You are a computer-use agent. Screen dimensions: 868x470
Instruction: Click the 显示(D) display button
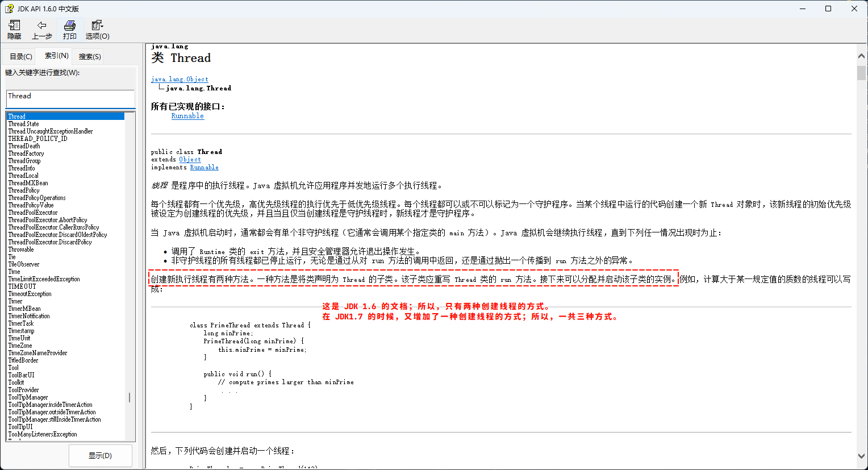pos(101,456)
